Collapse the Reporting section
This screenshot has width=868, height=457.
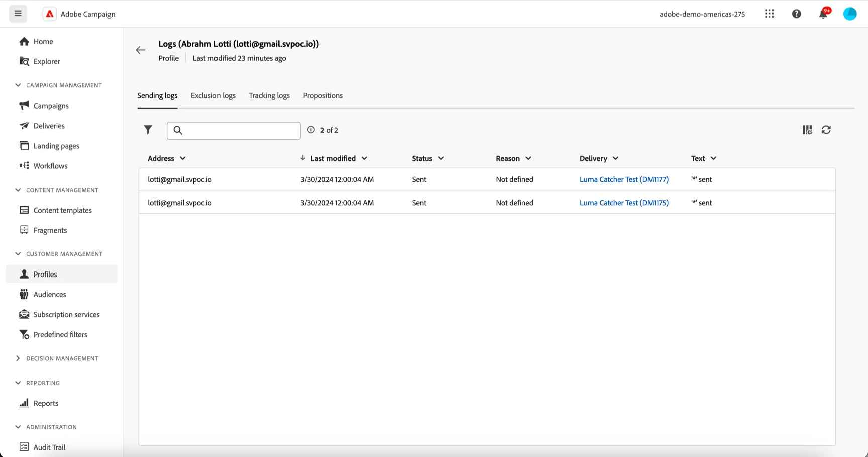tap(18, 383)
